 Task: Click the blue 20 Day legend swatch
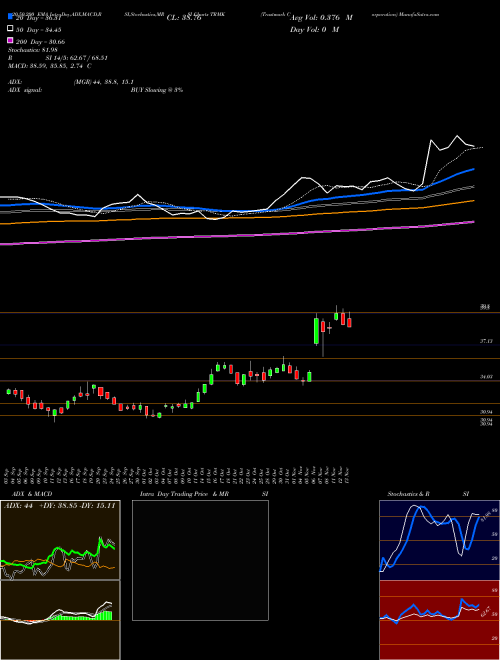pos(10,17)
